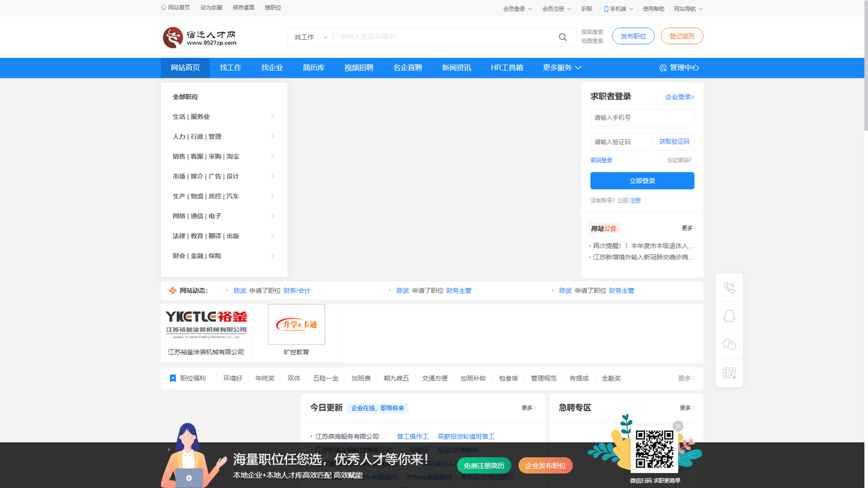Expand 销售 | 客服 | 采购 | 淘宝 category
The height and width of the screenshot is (488, 868).
[x=224, y=157]
